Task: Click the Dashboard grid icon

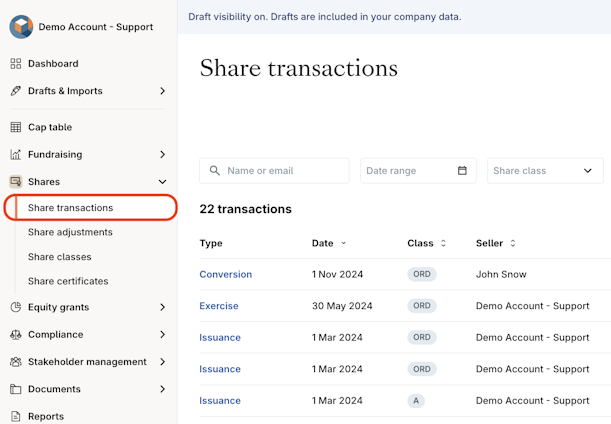Action: (16, 64)
